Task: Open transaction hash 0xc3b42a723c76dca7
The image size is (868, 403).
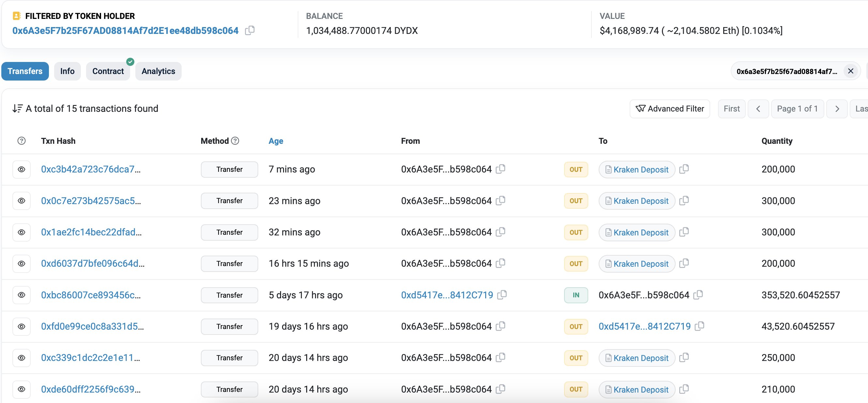Action: coord(91,169)
